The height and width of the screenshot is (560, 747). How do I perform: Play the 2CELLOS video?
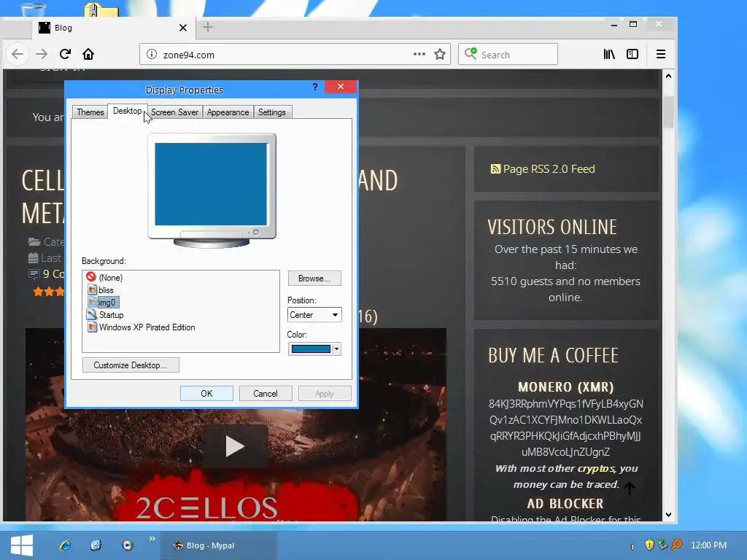tap(234, 446)
